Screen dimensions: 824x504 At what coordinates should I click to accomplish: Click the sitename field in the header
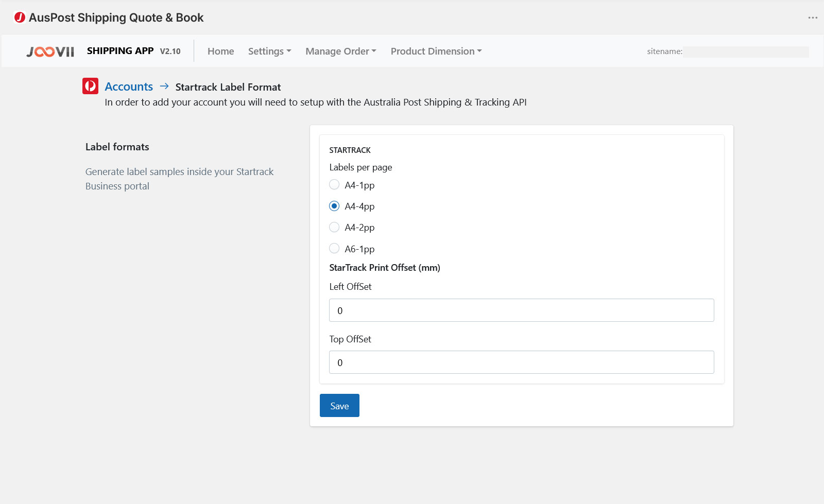coord(746,51)
